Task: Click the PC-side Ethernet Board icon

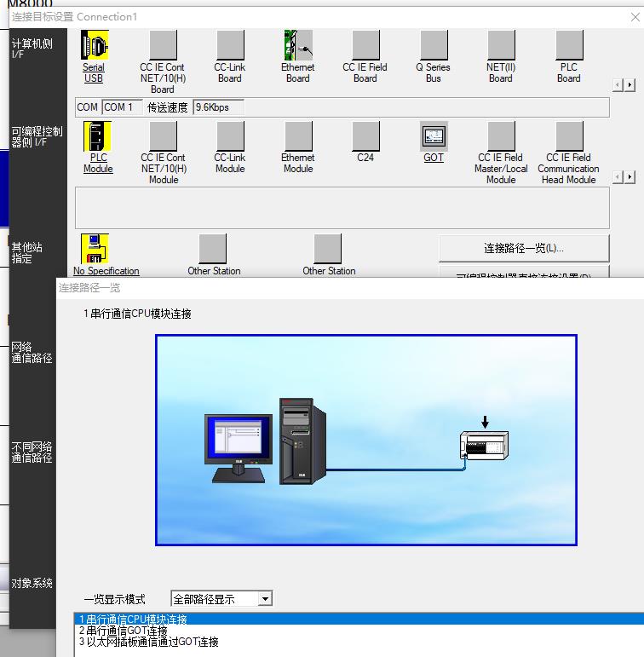Action: 297,45
